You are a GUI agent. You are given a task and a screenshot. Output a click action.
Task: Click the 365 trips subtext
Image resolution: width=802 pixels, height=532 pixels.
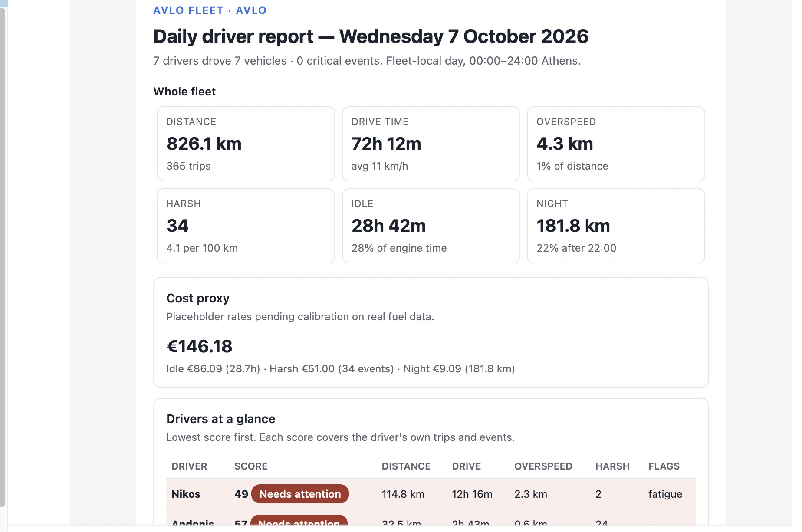click(x=188, y=166)
